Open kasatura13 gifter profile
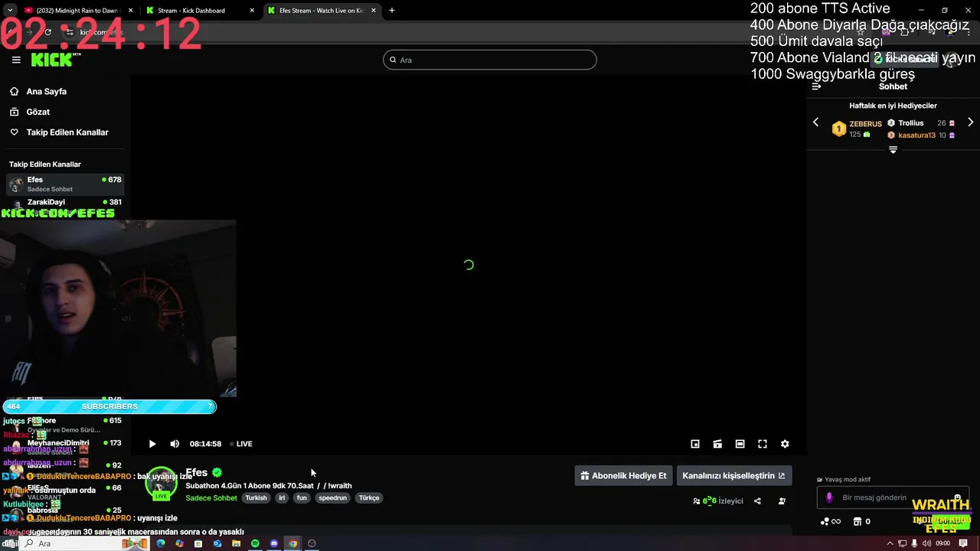 (916, 135)
